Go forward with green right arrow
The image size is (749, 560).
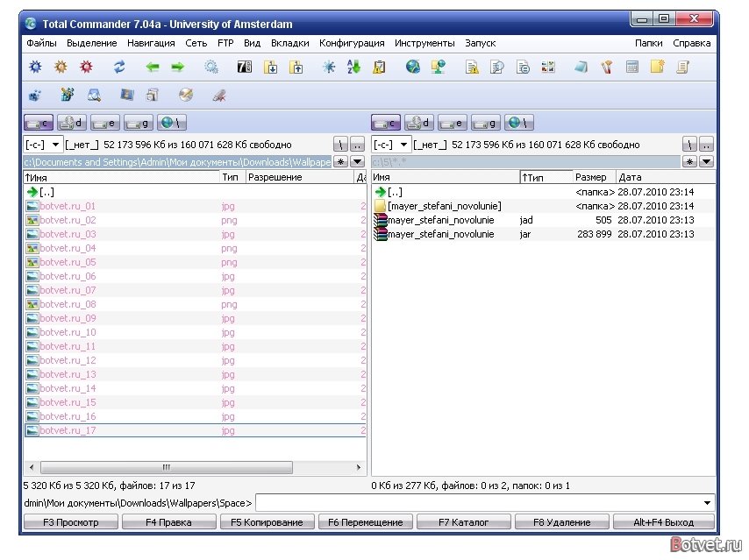pyautogui.click(x=178, y=67)
